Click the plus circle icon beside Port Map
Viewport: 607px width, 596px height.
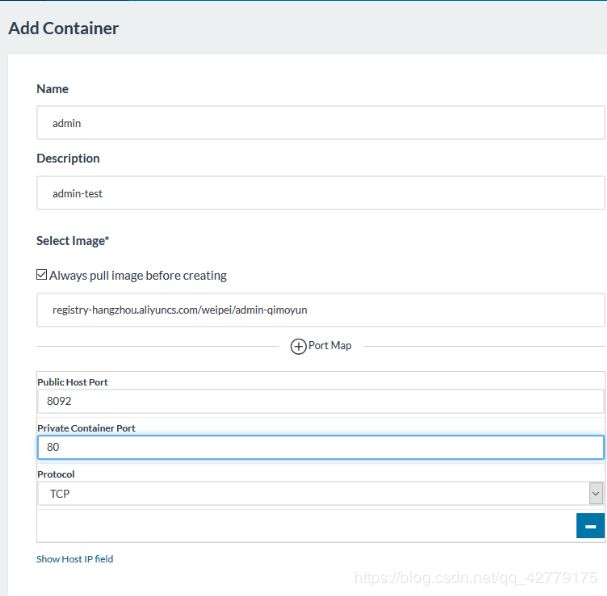298,346
